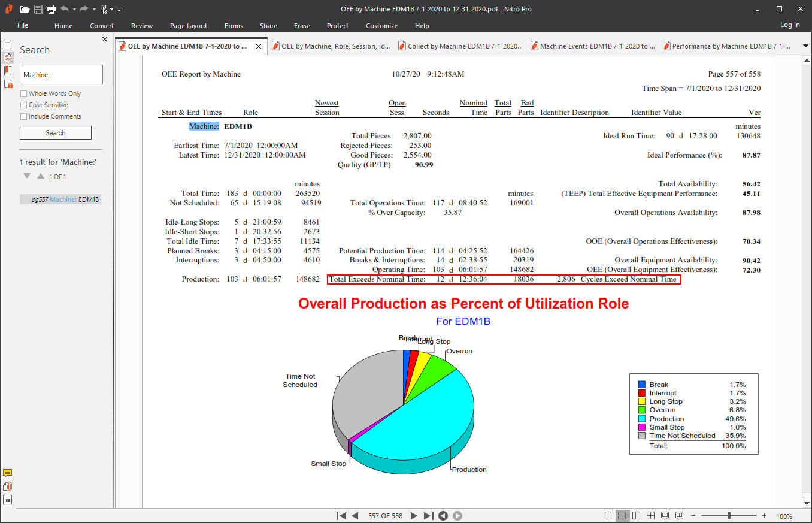The width and height of the screenshot is (812, 523).
Task: Switch to Performance by Machine EDM1B tab
Action: click(726, 46)
